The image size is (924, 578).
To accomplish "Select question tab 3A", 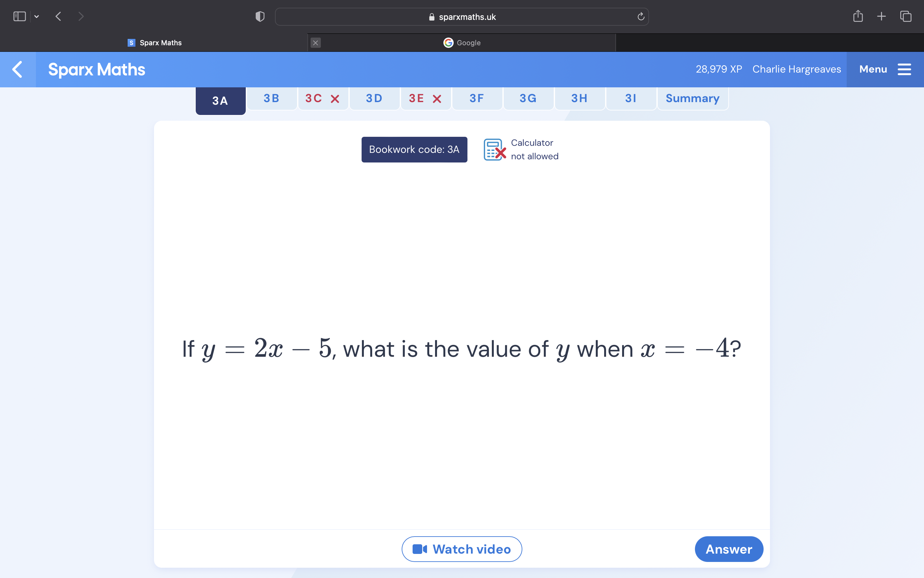I will tap(220, 101).
